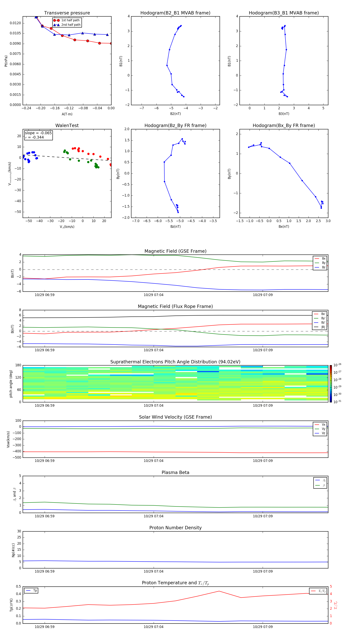The height and width of the screenshot is (644, 351).
Task: Click the "Transverse pressure" plot title
Action: (x=67, y=13)
